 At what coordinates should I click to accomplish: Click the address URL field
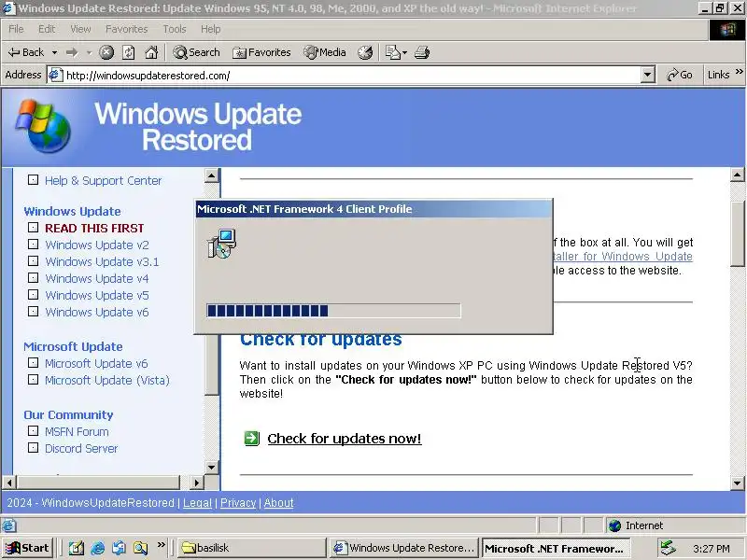352,76
